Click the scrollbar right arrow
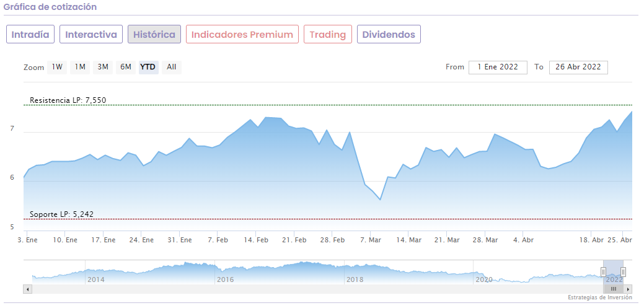Viewport: 644px width, 308px height. [x=629, y=289]
